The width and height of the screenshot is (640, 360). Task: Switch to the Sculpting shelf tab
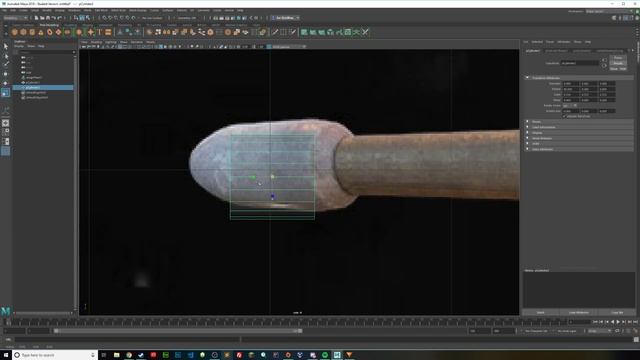coord(70,25)
